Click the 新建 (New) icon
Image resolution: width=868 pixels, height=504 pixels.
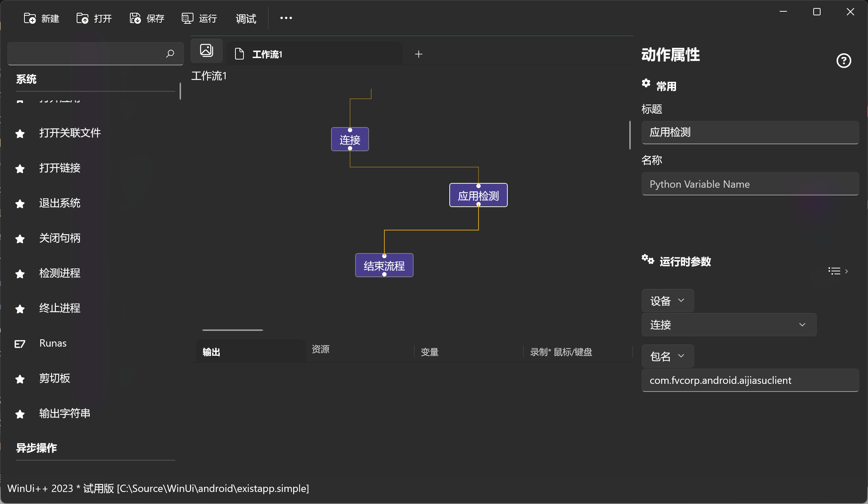(30, 18)
